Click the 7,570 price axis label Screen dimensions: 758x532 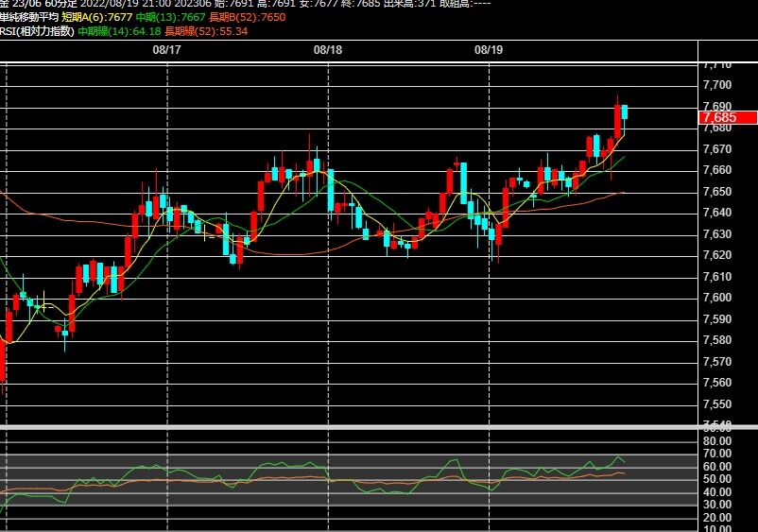(717, 361)
